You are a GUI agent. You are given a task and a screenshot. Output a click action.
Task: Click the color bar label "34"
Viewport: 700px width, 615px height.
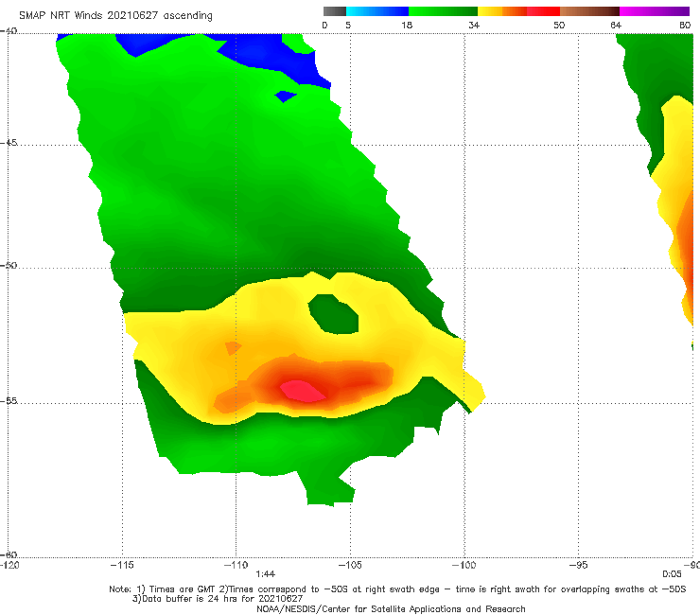click(474, 25)
